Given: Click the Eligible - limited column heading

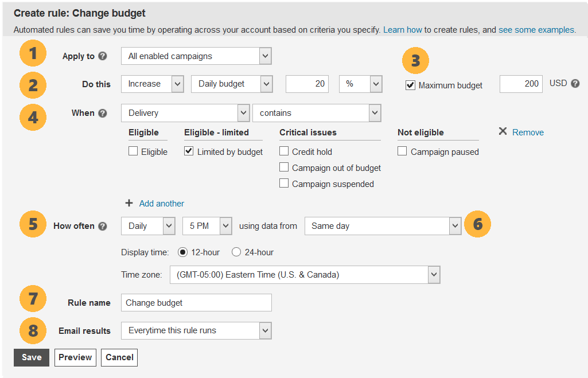Looking at the screenshot, I should (x=216, y=133).
